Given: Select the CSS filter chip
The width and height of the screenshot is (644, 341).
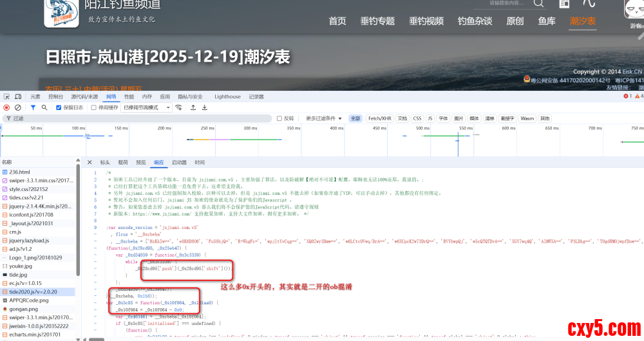Looking at the screenshot, I should point(417,118).
